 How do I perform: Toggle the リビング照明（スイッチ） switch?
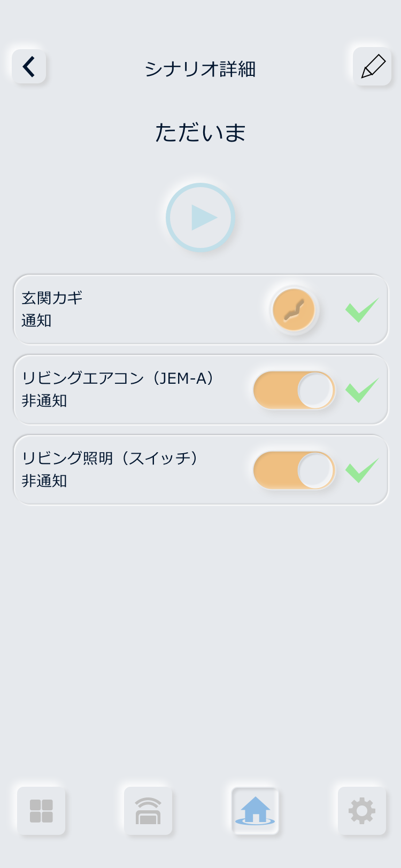point(294,470)
